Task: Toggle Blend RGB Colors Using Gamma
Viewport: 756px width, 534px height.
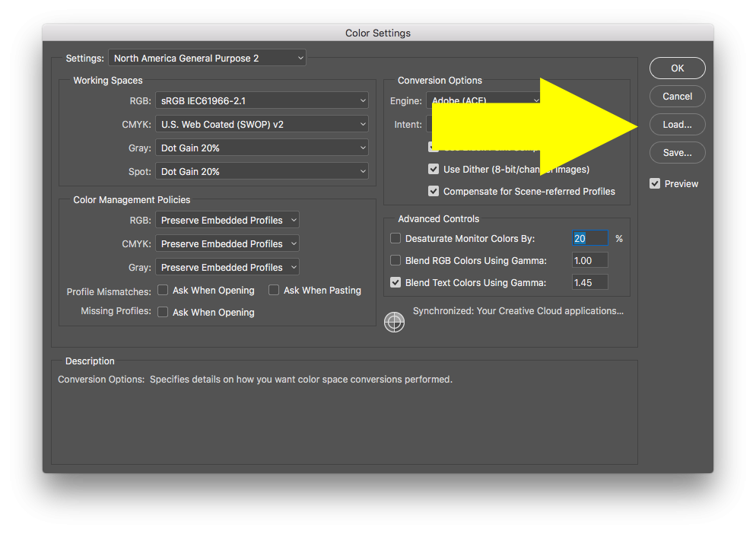Action: click(395, 260)
